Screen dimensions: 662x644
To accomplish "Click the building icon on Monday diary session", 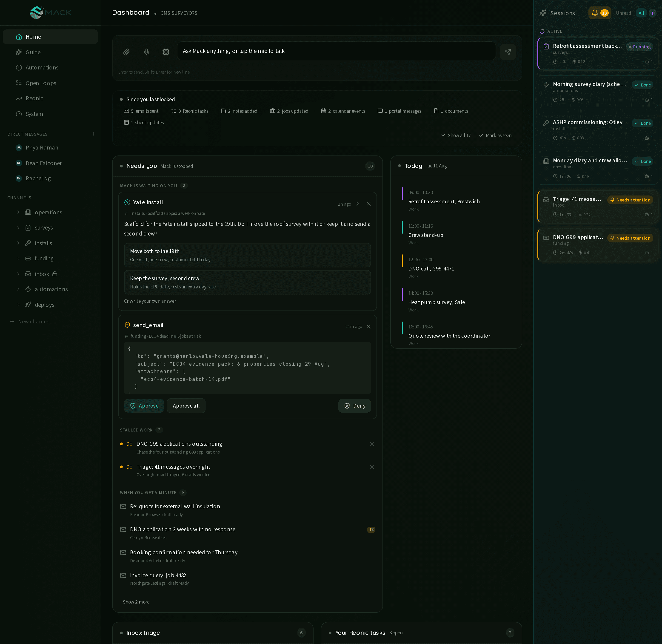I will (x=546, y=161).
